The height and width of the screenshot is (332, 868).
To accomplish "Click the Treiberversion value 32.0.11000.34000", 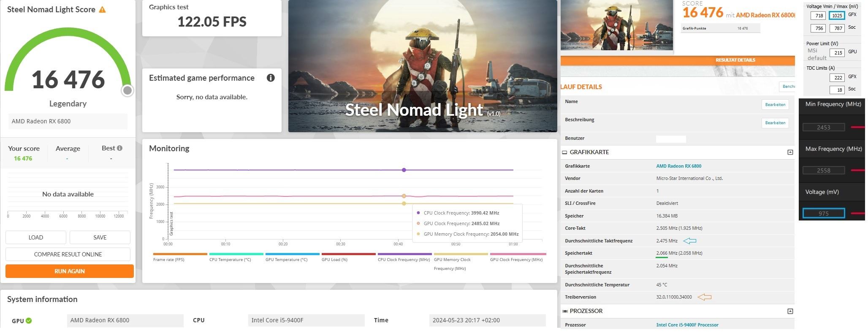I will [x=674, y=297].
